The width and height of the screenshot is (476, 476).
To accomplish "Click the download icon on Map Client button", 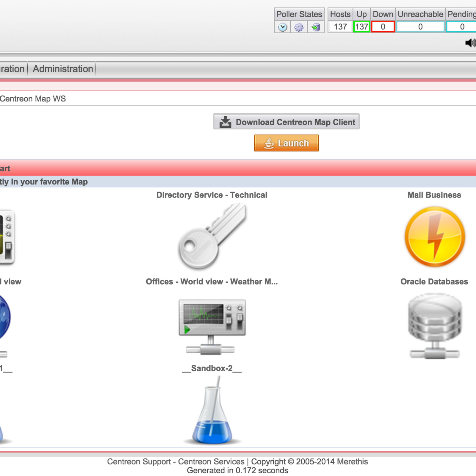I will [x=225, y=122].
